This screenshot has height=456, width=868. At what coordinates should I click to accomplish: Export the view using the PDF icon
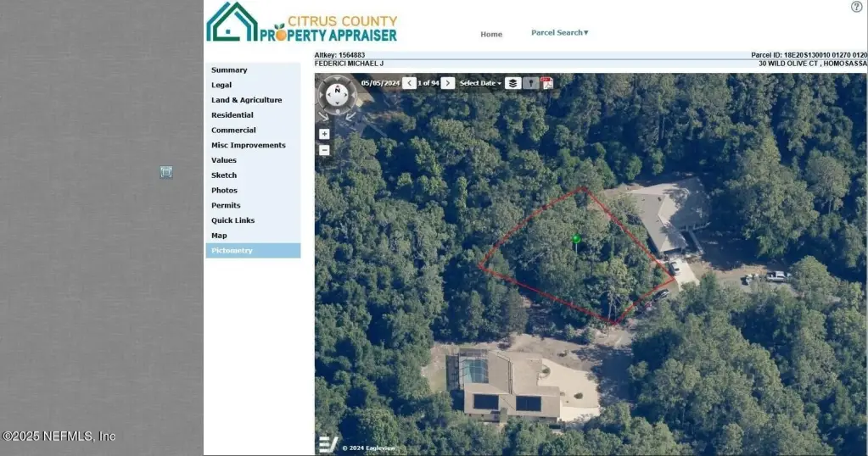(x=547, y=83)
